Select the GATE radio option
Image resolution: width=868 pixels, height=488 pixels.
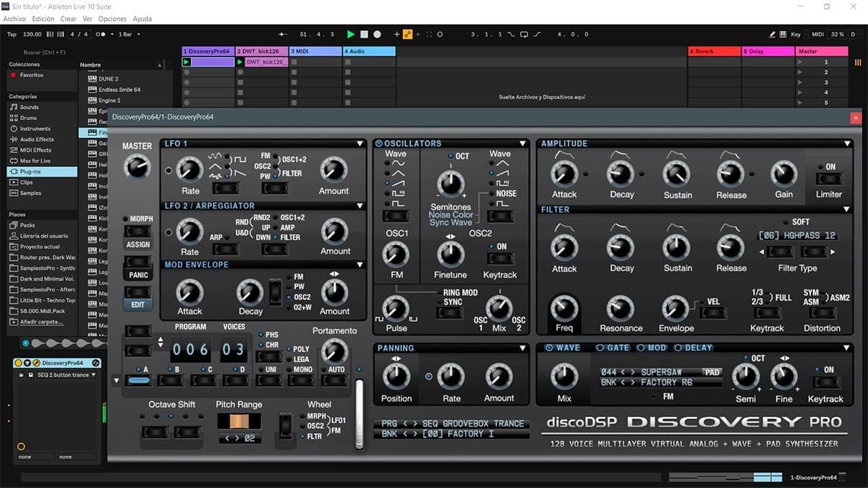600,348
